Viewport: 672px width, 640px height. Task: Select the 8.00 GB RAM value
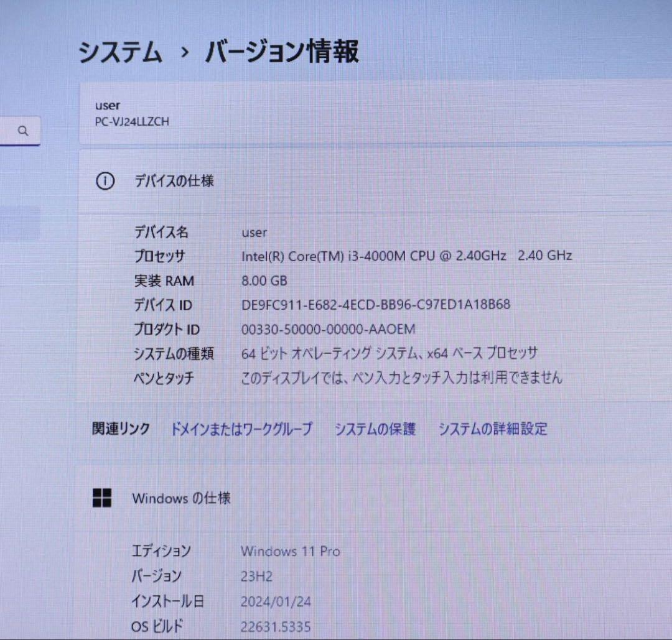coord(264,281)
